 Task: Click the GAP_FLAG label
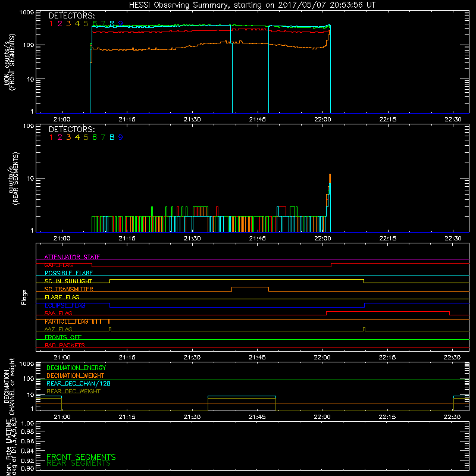[x=58, y=265]
